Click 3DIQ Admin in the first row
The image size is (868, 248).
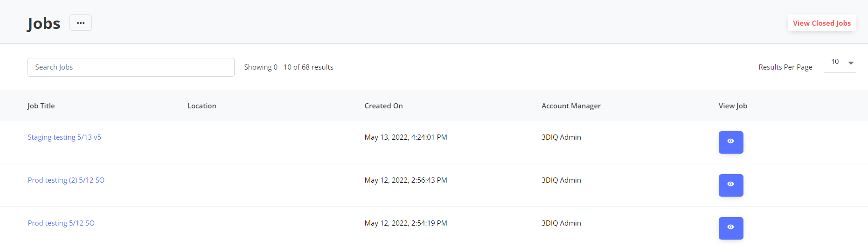561,137
